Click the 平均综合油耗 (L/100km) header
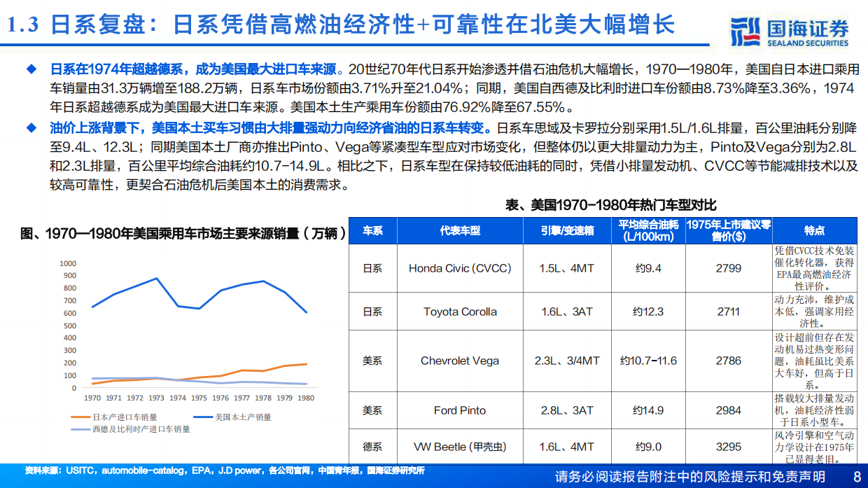The width and height of the screenshot is (868, 488). 648,230
